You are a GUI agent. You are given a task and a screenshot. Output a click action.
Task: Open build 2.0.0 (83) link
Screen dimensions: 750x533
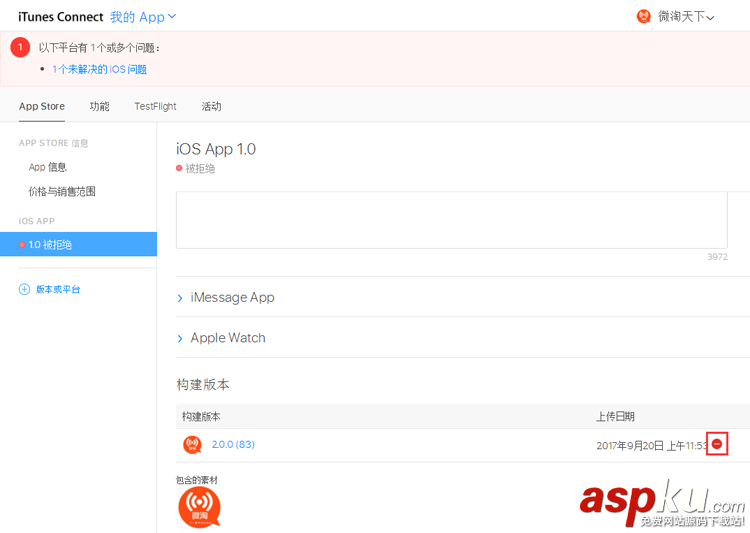[233, 444]
